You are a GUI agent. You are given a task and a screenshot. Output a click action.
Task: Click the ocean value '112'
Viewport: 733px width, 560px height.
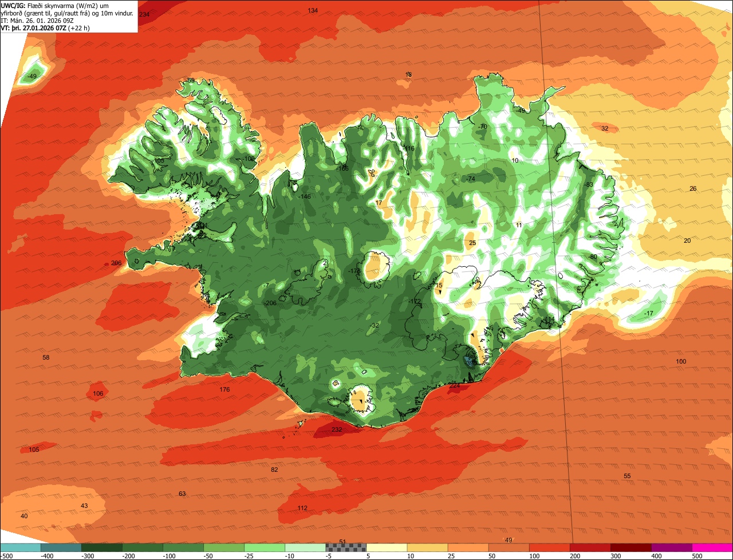[302, 508]
